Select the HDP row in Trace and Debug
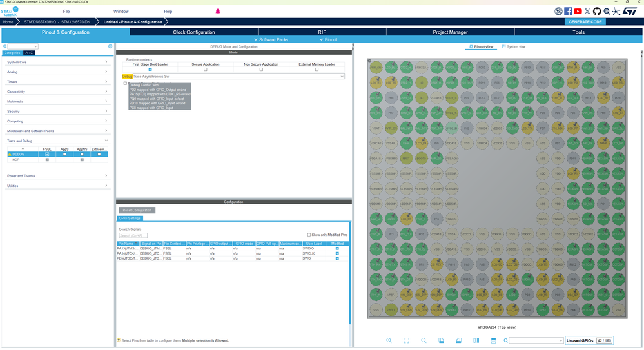644x350 pixels. coord(57,160)
